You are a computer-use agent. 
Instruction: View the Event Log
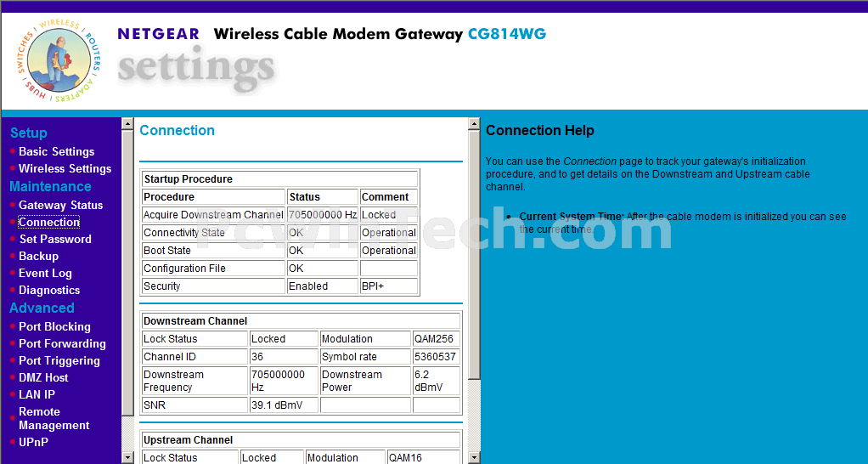tap(45, 274)
